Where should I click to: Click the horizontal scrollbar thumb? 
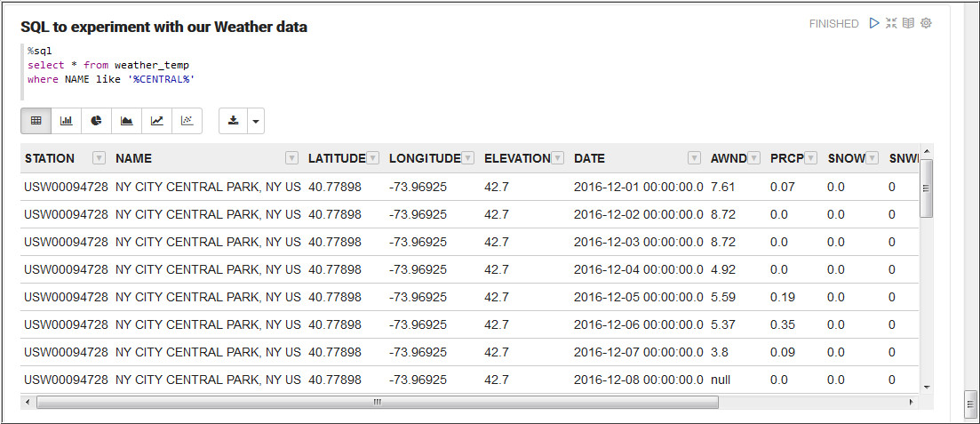[377, 402]
